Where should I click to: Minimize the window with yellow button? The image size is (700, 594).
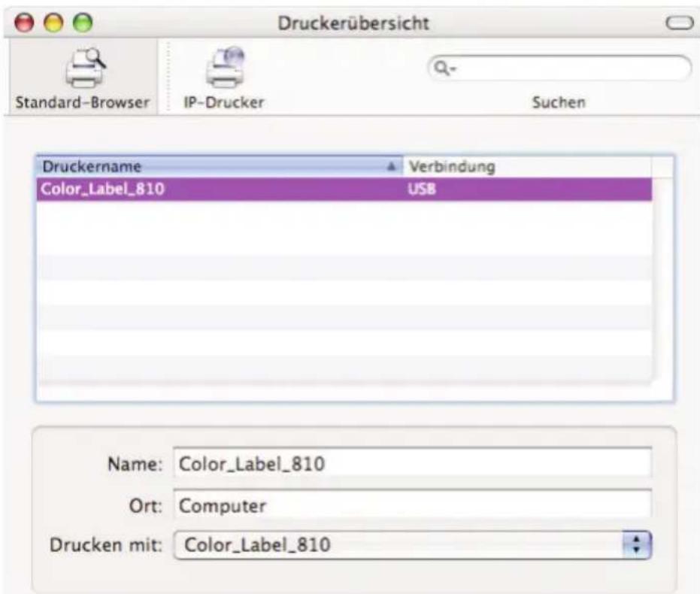click(x=53, y=23)
